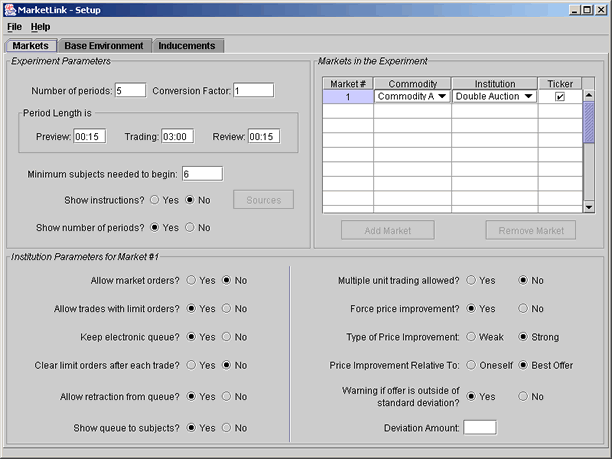Select No for Show number of periods
This screenshot has width=612, height=459.
tap(190, 228)
